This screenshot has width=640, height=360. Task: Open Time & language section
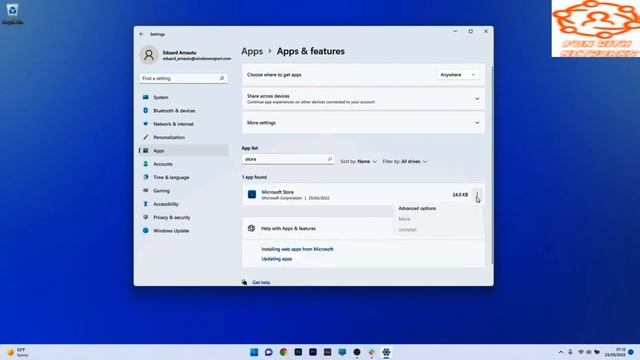(183, 177)
